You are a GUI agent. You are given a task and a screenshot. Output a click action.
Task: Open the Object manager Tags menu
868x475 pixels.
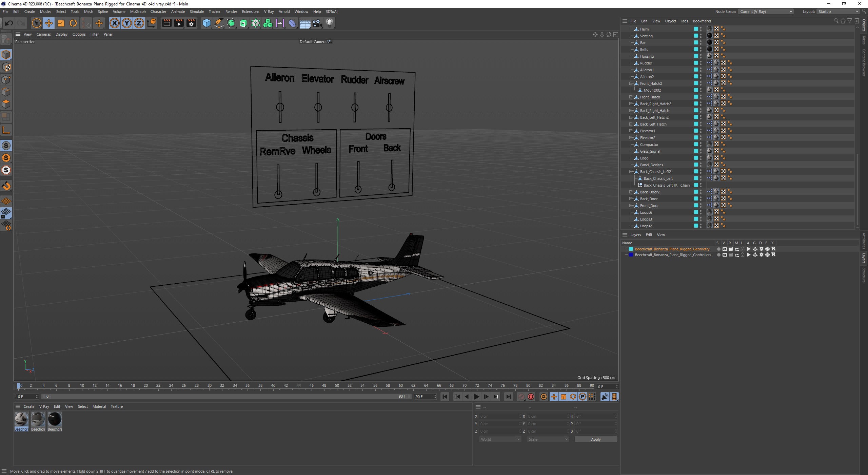pyautogui.click(x=684, y=21)
